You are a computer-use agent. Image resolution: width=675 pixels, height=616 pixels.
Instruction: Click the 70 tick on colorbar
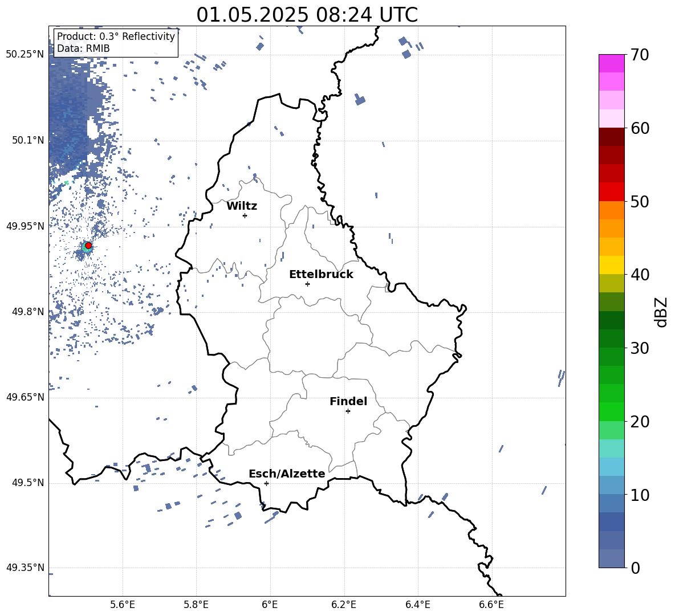click(640, 55)
